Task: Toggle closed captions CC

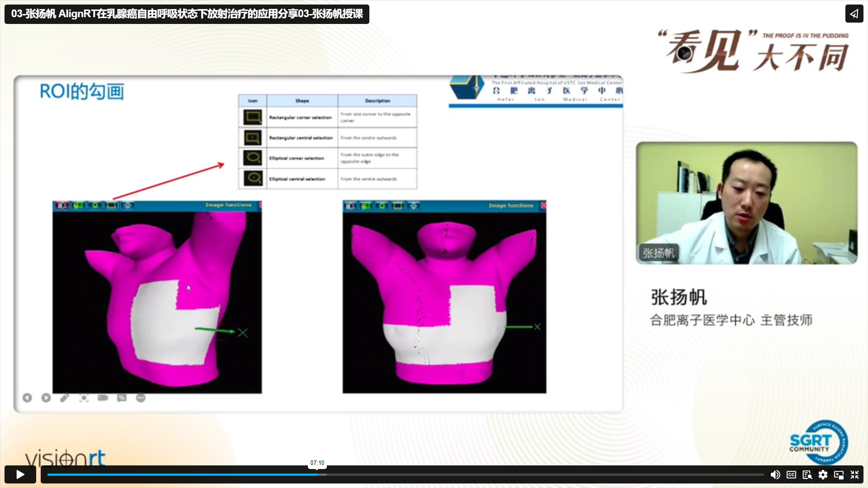Action: click(x=791, y=474)
